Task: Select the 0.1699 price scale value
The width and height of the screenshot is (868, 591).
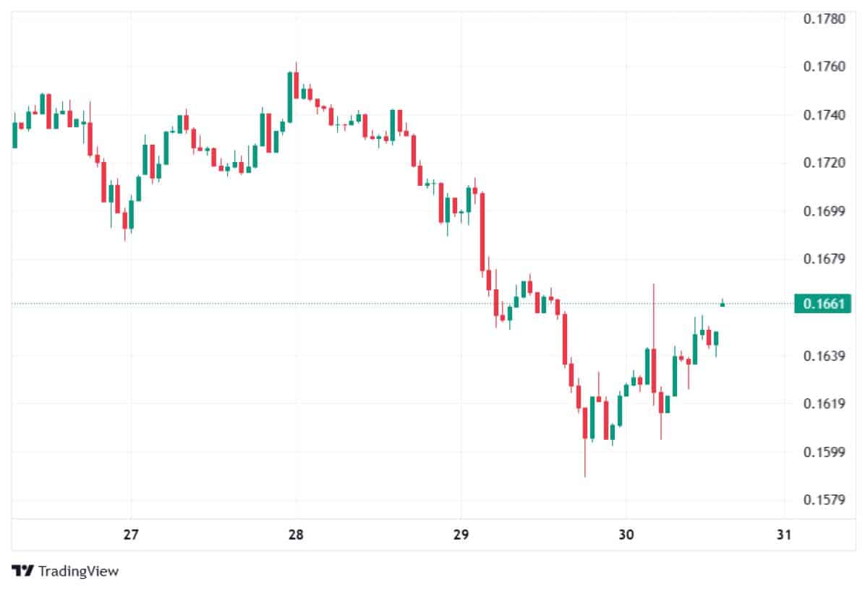Action: pyautogui.click(x=824, y=211)
